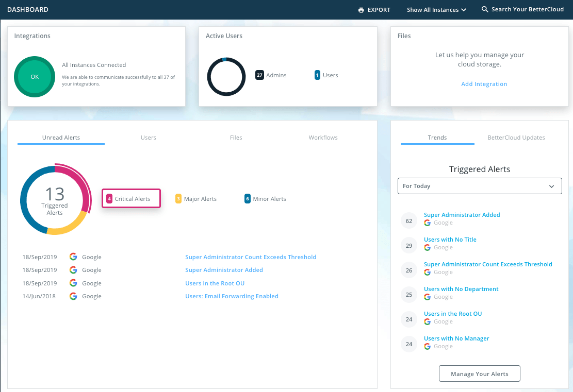The height and width of the screenshot is (392, 573).
Task: Click the search magnifier icon
Action: click(x=484, y=9)
